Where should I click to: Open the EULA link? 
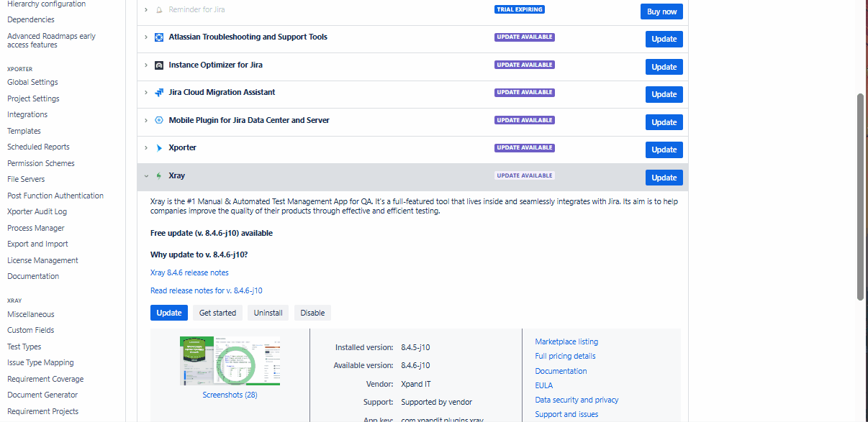click(543, 385)
